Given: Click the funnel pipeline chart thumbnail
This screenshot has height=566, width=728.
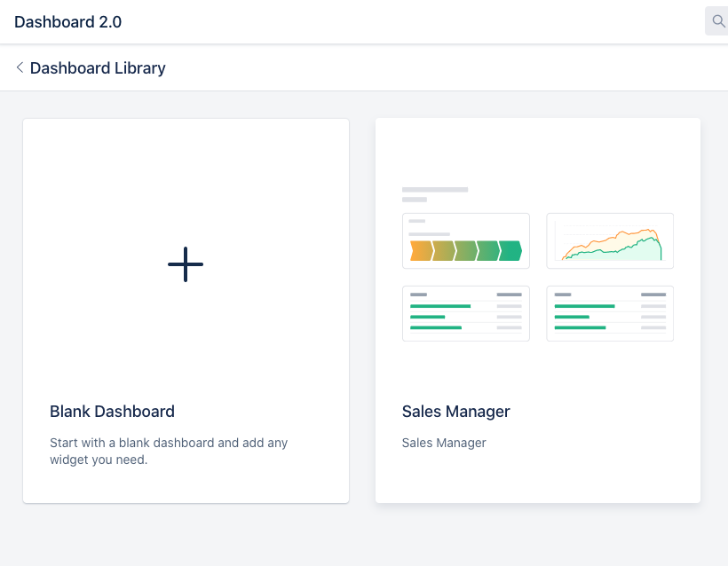Looking at the screenshot, I should pos(466,240).
